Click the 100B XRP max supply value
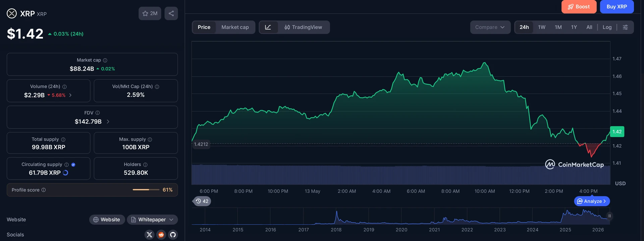 136,147
